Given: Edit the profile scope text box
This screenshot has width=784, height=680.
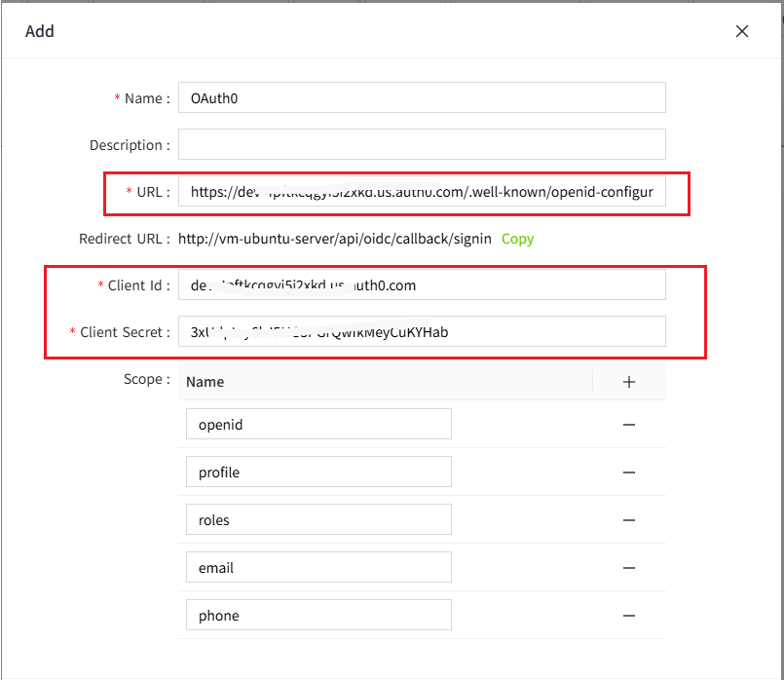Looking at the screenshot, I should (x=318, y=472).
